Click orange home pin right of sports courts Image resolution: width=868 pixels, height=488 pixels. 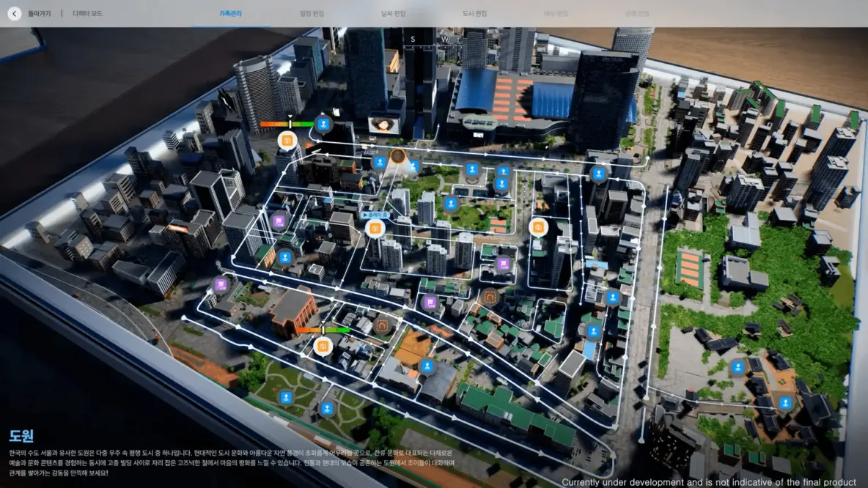click(x=538, y=227)
